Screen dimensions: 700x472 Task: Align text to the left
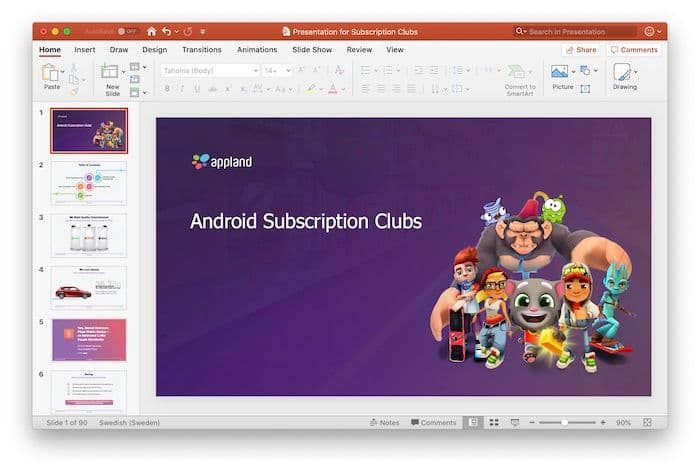(365, 89)
